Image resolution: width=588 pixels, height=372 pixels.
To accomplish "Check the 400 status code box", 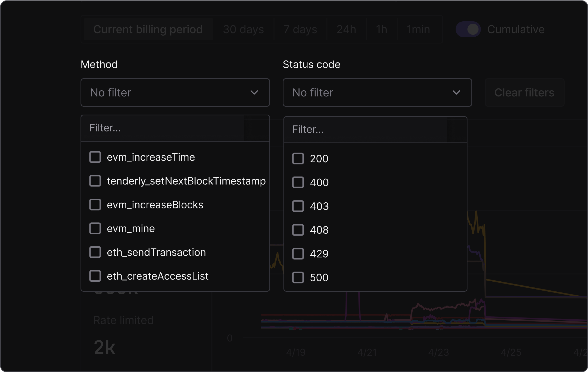I will click(x=298, y=182).
